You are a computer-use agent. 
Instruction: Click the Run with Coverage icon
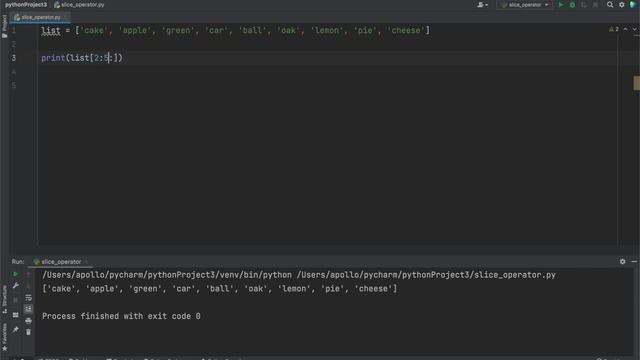[x=584, y=5]
